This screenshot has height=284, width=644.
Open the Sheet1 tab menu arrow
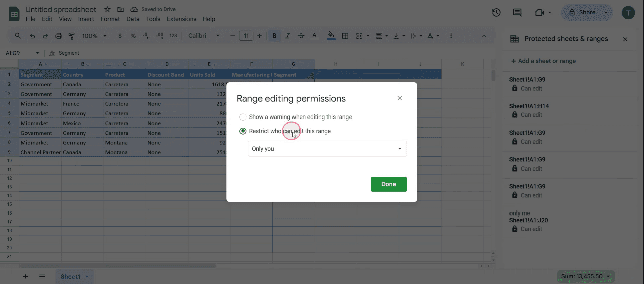click(x=87, y=277)
